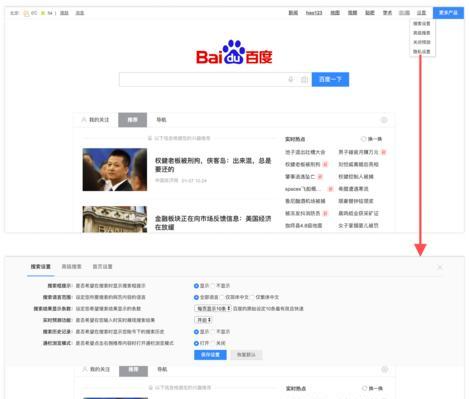Click the 更多产品 button
Viewport: 469px width, 399px height.
[x=448, y=13]
